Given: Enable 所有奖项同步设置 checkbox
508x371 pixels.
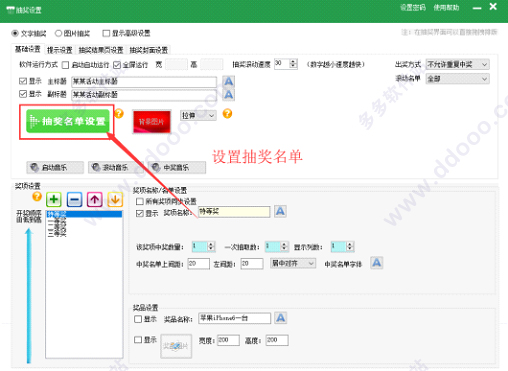Looking at the screenshot, I should click(140, 201).
